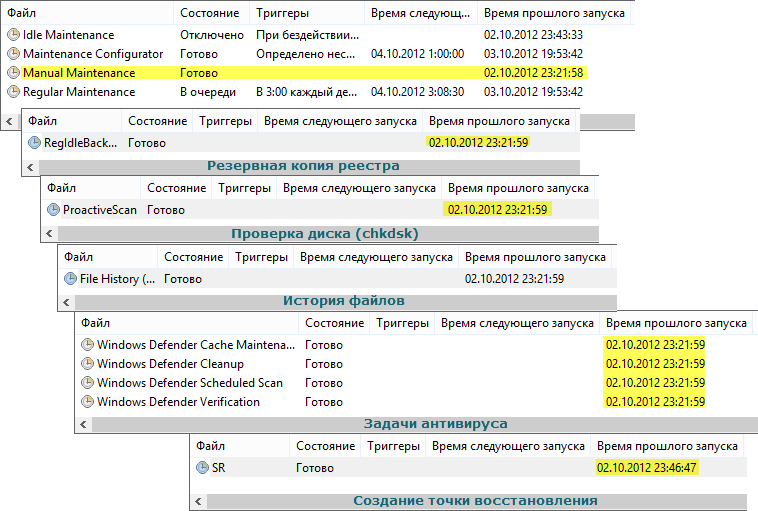Screen dimensions: 758x511
Task: Click scroll-left arrow in the SR panel
Action: click(198, 501)
